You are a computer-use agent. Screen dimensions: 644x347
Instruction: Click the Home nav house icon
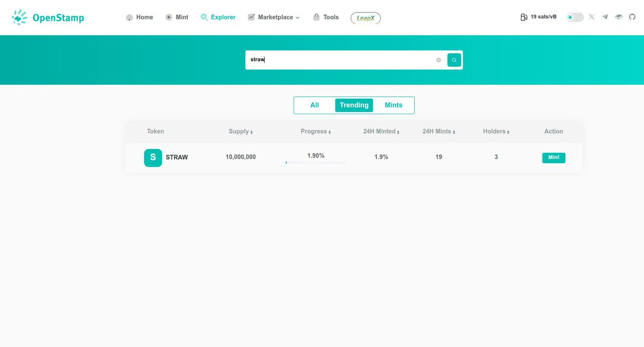129,17
